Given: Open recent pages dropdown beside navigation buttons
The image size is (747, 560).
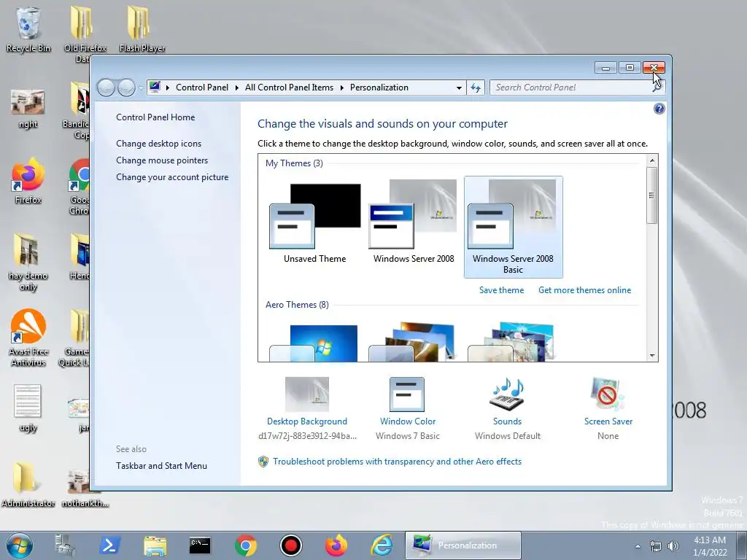Looking at the screenshot, I should click(140, 87).
